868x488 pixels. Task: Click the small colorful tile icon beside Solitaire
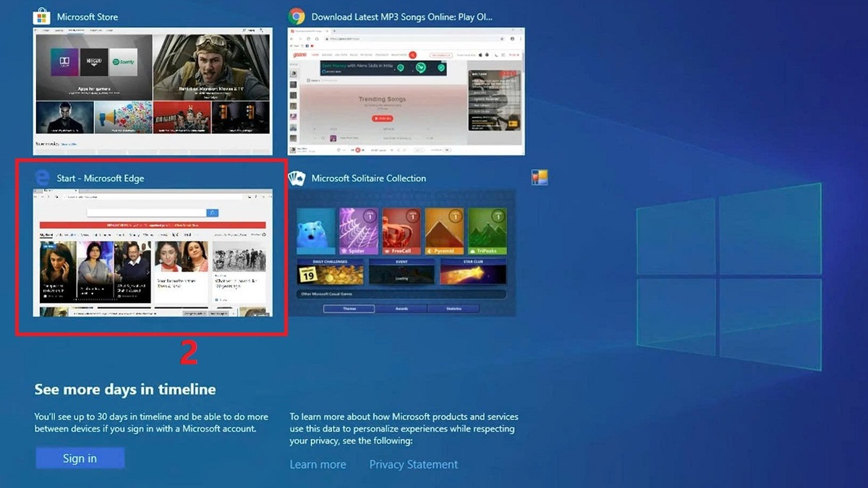[x=540, y=178]
